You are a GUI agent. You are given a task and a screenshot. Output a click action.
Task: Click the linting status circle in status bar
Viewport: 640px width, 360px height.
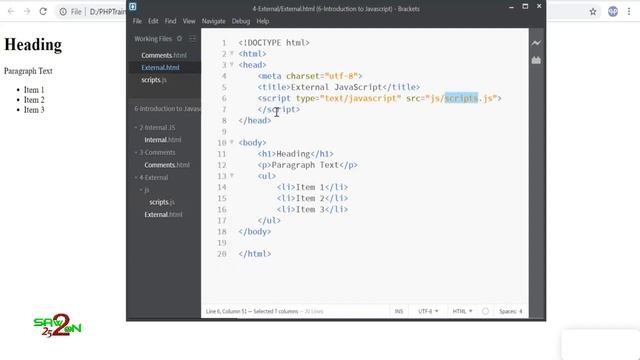(x=485, y=311)
